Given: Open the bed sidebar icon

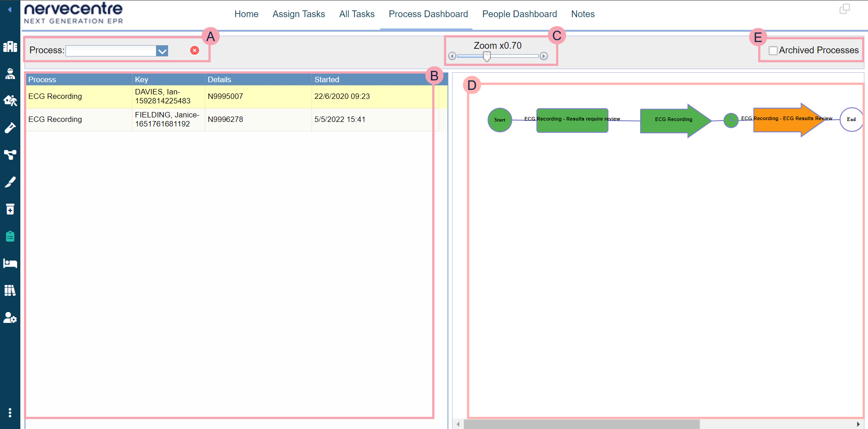Looking at the screenshot, I should point(10,263).
